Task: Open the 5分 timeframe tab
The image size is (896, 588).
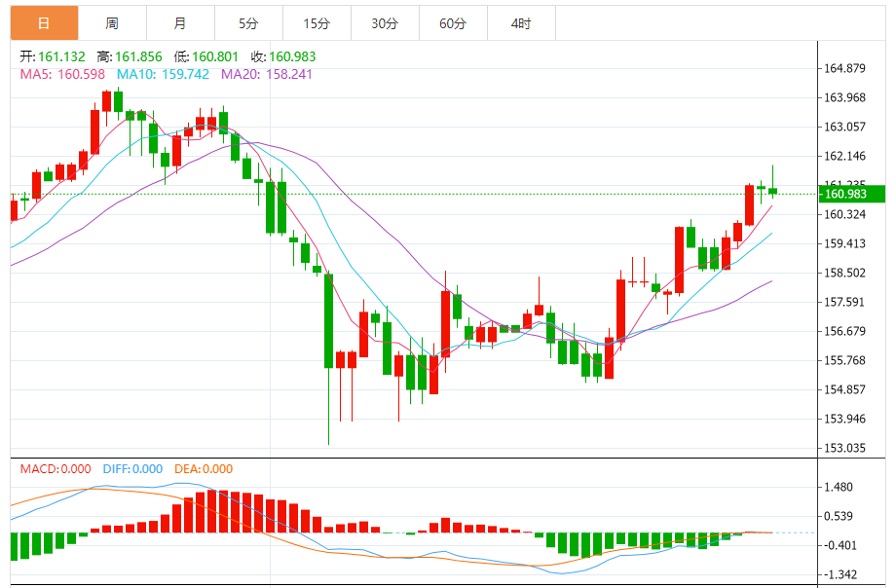Action: [248, 23]
